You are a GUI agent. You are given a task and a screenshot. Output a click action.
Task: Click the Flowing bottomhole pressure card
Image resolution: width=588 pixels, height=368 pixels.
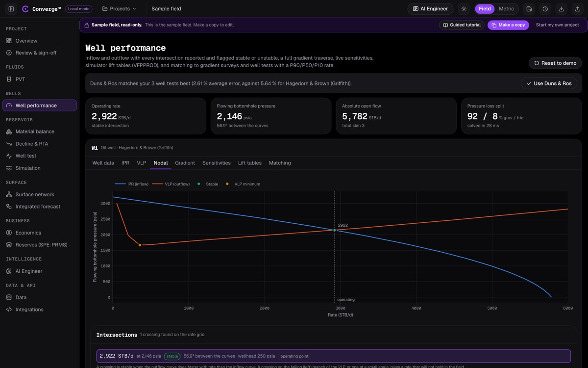click(271, 116)
